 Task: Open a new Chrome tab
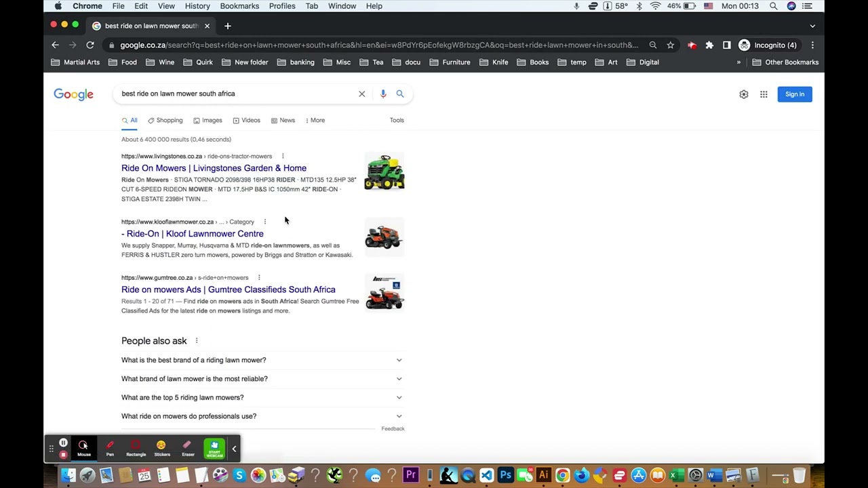coord(228,26)
